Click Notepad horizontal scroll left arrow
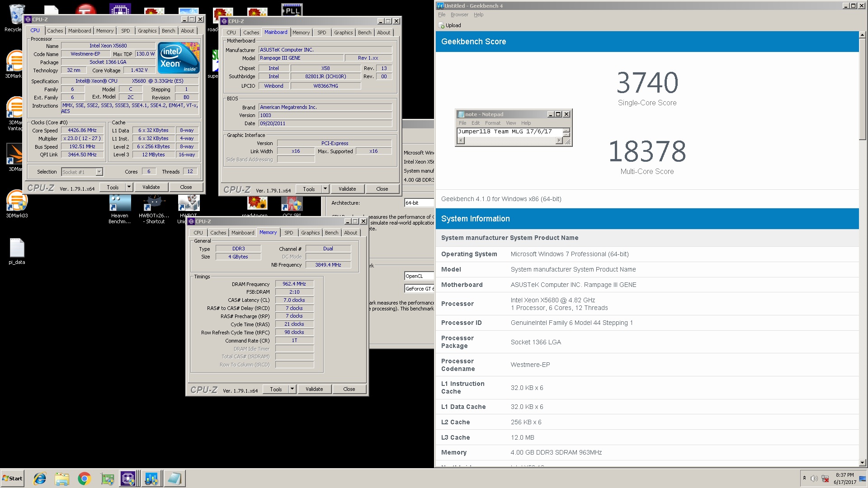Image resolution: width=868 pixels, height=488 pixels. point(461,141)
